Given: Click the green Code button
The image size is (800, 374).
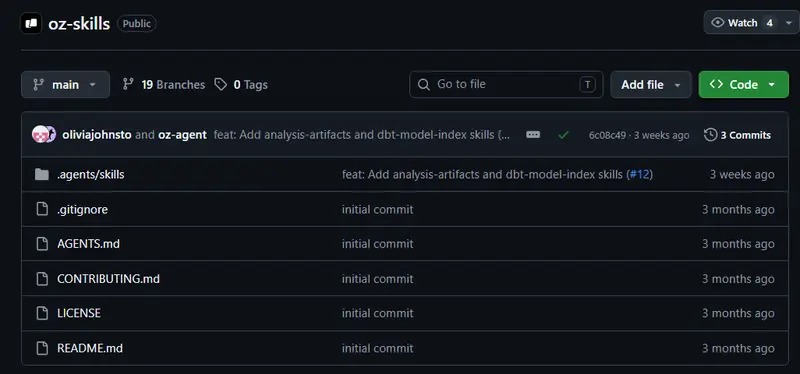Looking at the screenshot, I should tap(743, 85).
